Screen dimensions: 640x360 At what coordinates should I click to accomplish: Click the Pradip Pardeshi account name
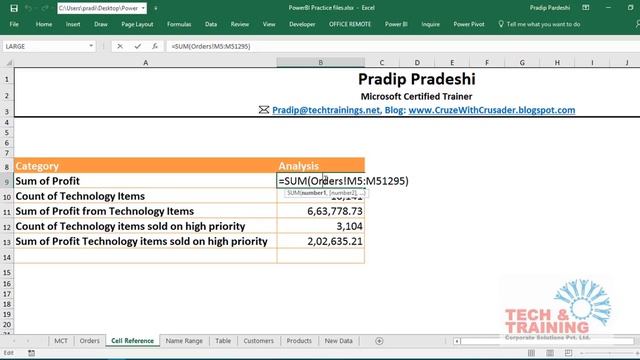click(549, 8)
